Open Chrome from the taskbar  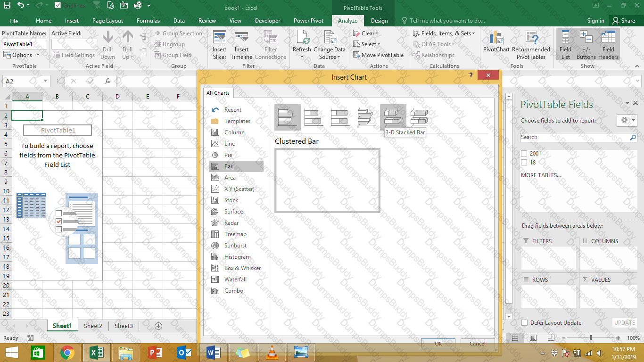pyautogui.click(x=67, y=353)
